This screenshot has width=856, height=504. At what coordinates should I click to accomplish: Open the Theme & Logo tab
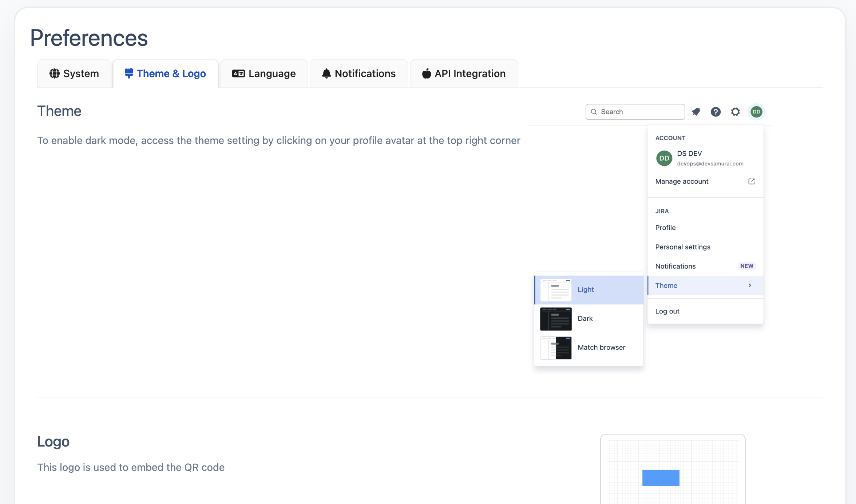point(166,74)
